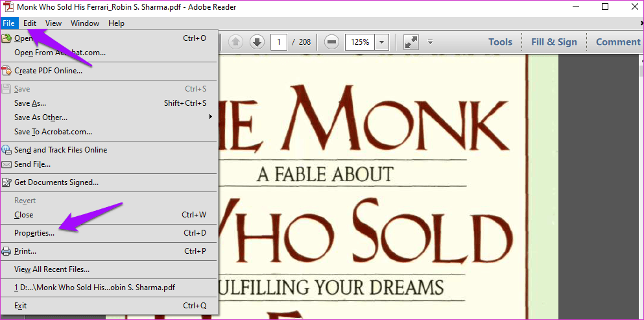Choose Print... from the menu
Image resolution: width=644 pixels, height=320 pixels.
click(109, 251)
